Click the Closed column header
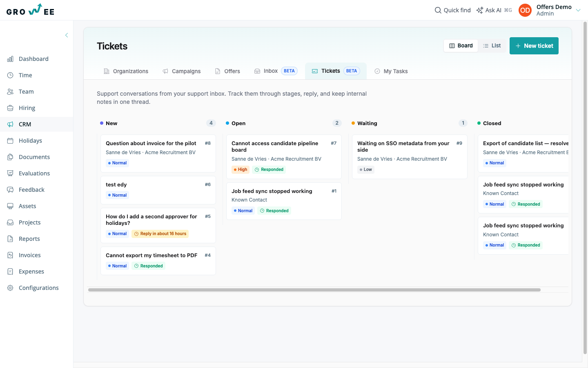 (x=492, y=123)
